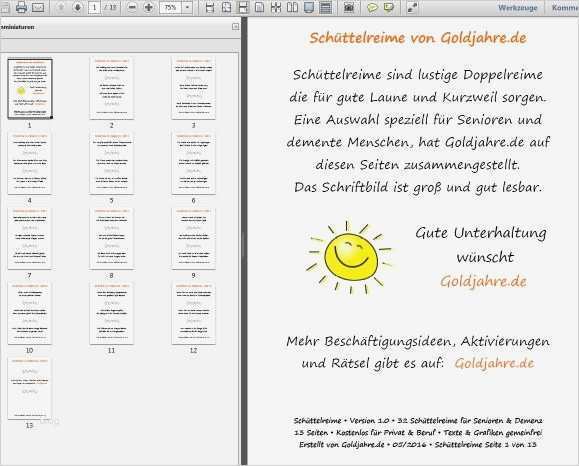Image resolution: width=579 pixels, height=466 pixels.
Task: Select the two-page side-by-side view icon
Action: click(x=292, y=7)
